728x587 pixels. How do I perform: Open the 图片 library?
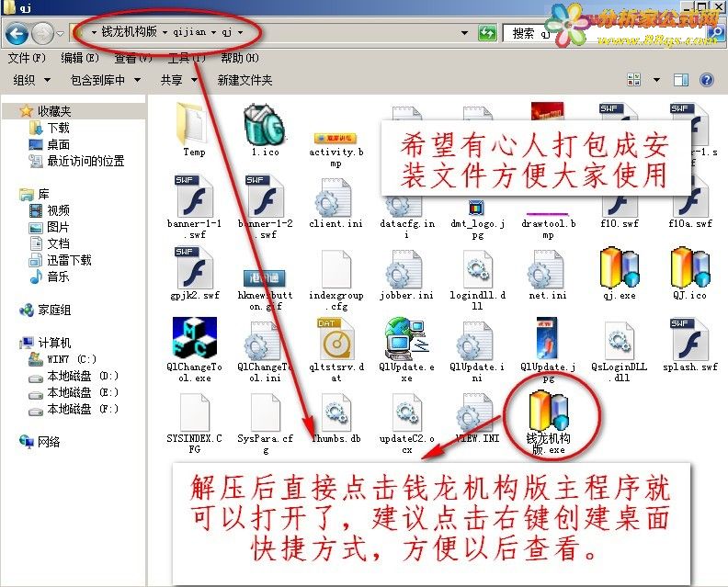click(x=50, y=228)
